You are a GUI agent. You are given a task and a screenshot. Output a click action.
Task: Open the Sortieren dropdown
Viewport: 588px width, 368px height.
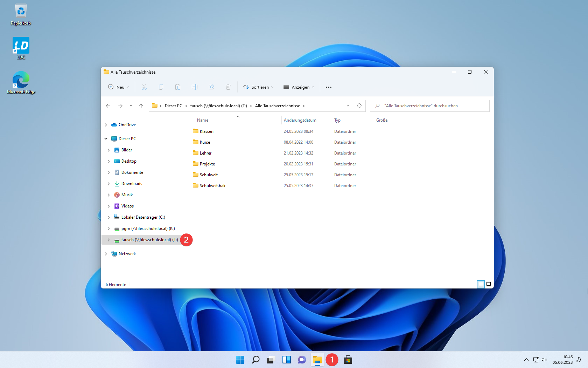tap(258, 87)
